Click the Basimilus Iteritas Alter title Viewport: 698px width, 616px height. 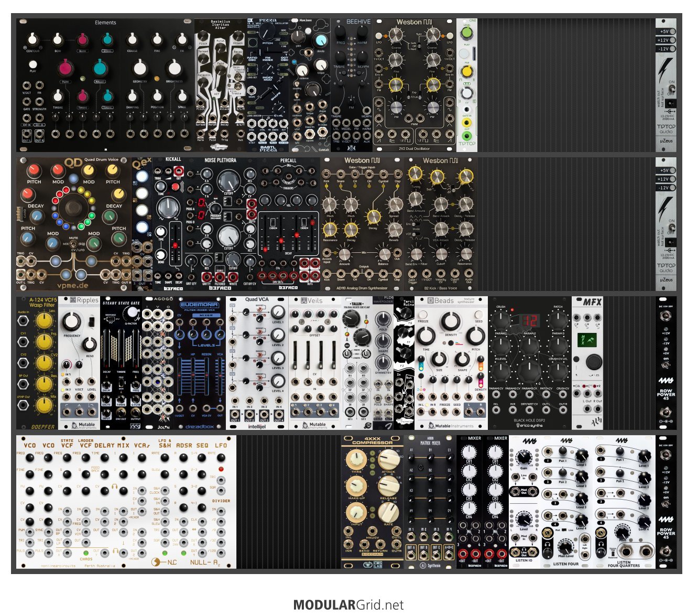click(x=220, y=25)
